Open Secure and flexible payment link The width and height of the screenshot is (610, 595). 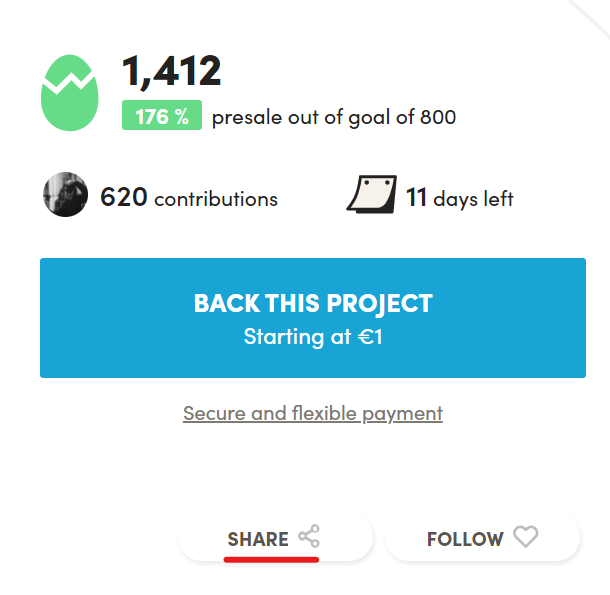click(x=313, y=414)
